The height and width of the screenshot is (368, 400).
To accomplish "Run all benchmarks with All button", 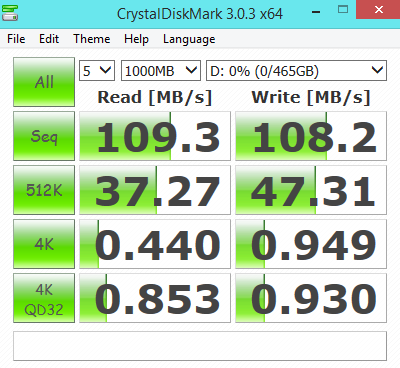I will click(44, 82).
